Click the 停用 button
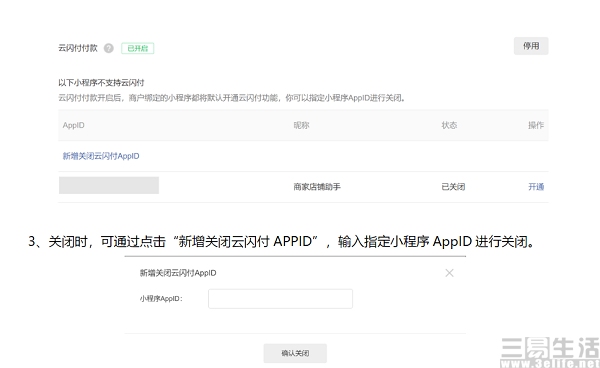 click(531, 46)
